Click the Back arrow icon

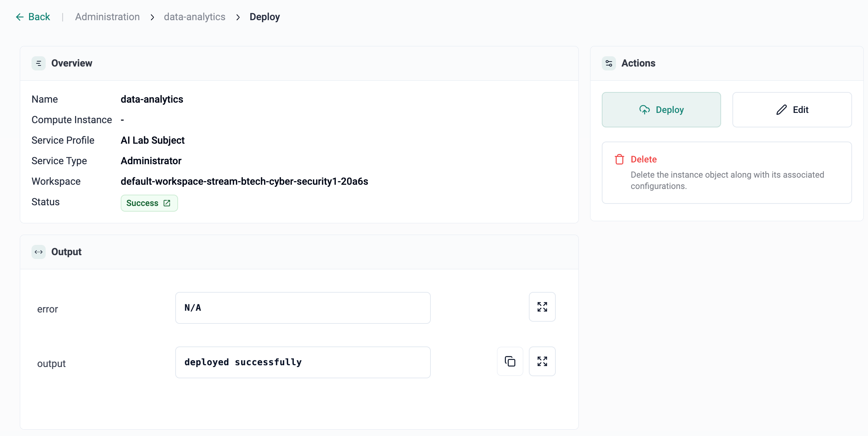click(x=19, y=17)
